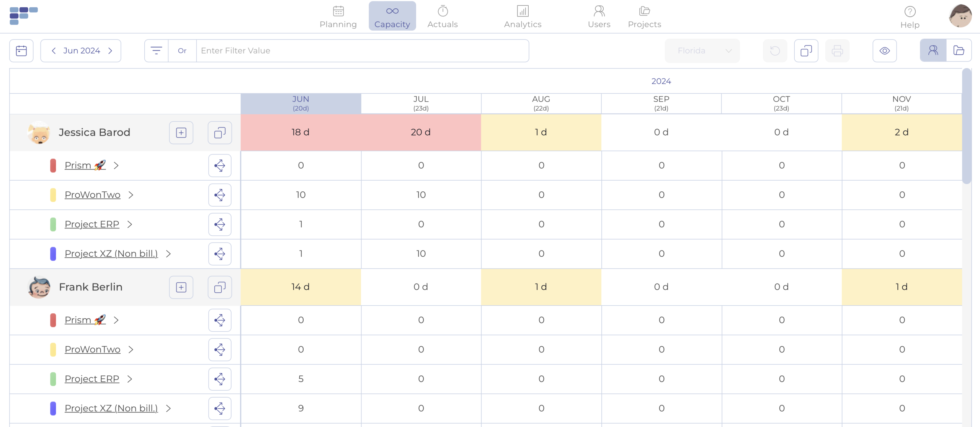This screenshot has height=427, width=980.
Task: Go to next month after Jun 2024
Action: [110, 51]
